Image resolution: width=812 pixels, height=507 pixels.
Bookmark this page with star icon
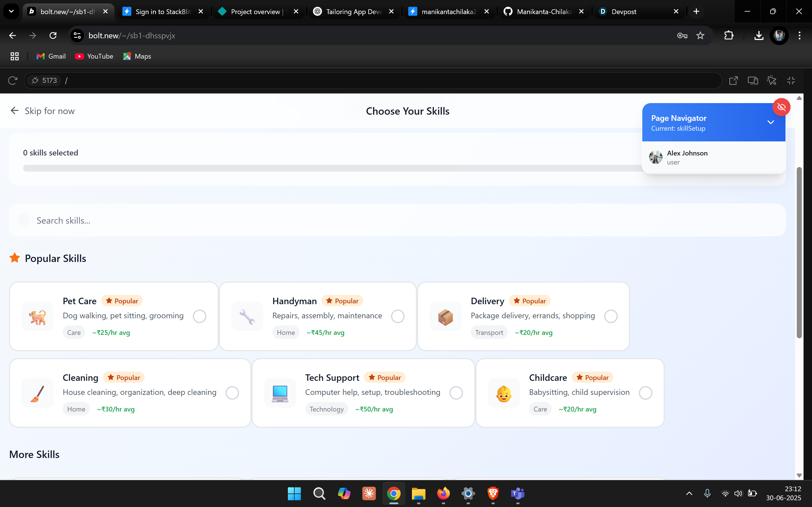tap(700, 35)
